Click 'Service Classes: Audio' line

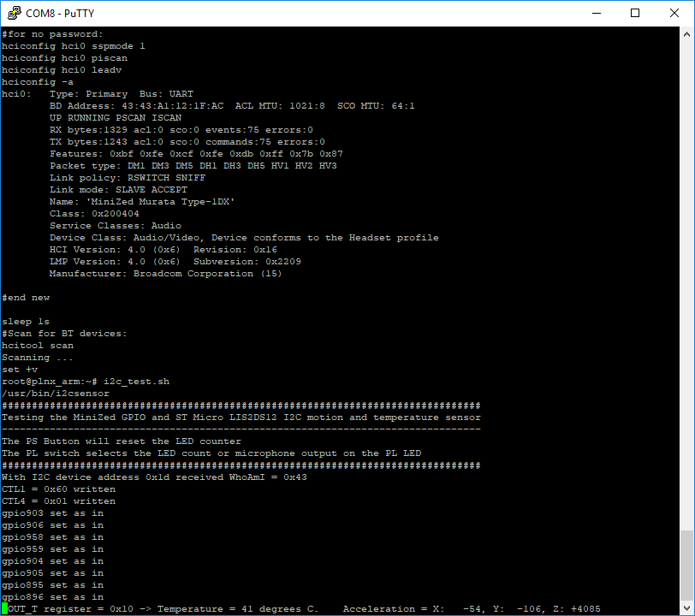(x=116, y=226)
